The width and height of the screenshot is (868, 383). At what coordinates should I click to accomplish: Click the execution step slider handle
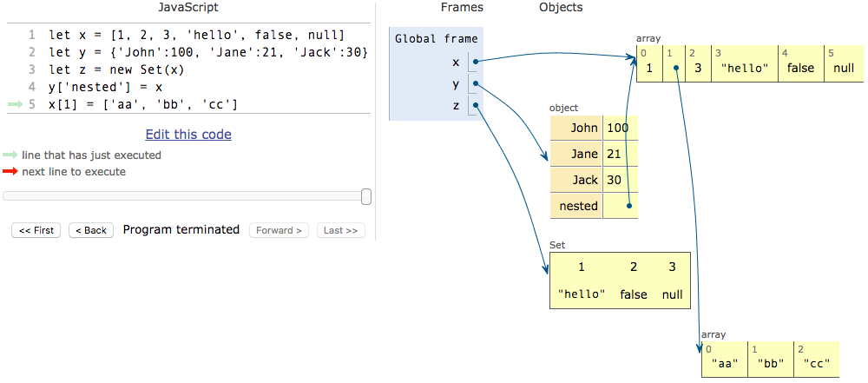(366, 197)
